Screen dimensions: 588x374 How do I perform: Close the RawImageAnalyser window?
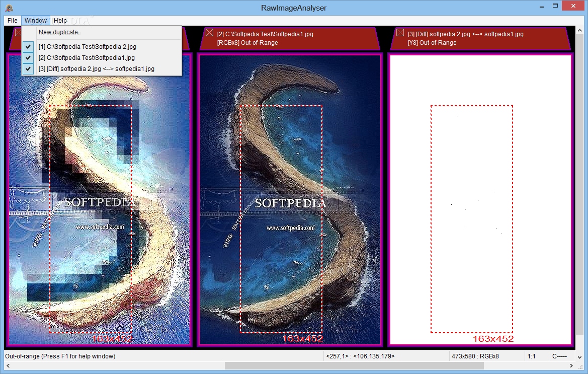573,6
